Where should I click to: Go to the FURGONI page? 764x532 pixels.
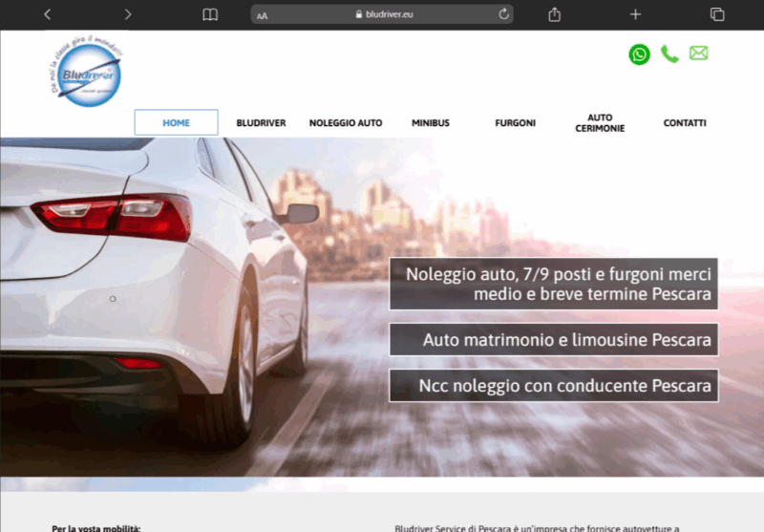(x=515, y=123)
